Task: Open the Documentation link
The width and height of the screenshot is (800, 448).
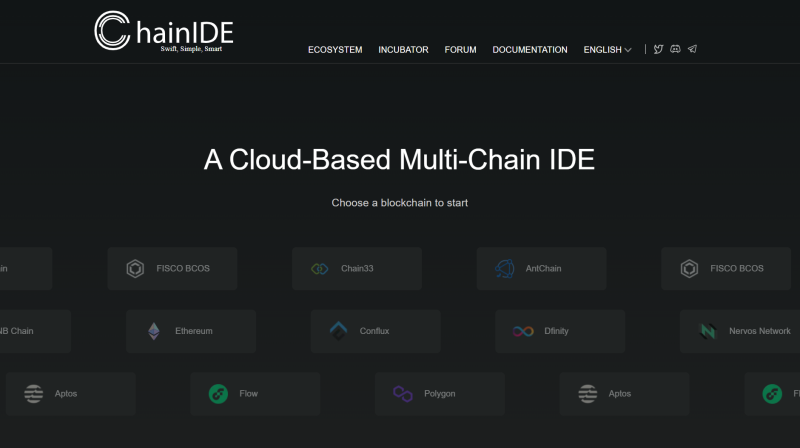Action: [x=529, y=50]
